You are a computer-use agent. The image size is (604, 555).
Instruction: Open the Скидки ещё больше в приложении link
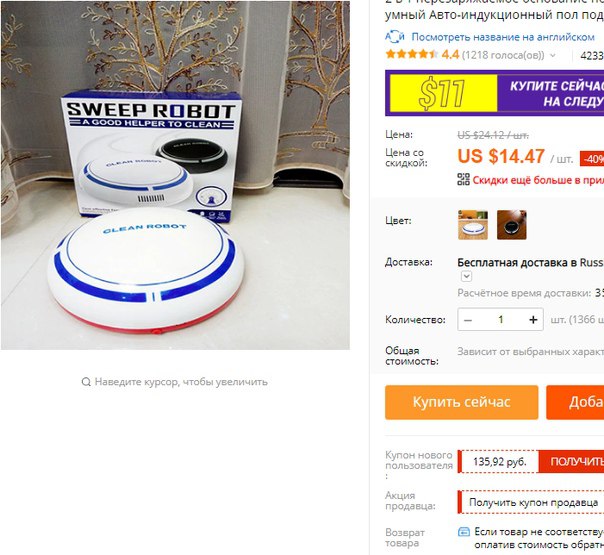pos(538,180)
